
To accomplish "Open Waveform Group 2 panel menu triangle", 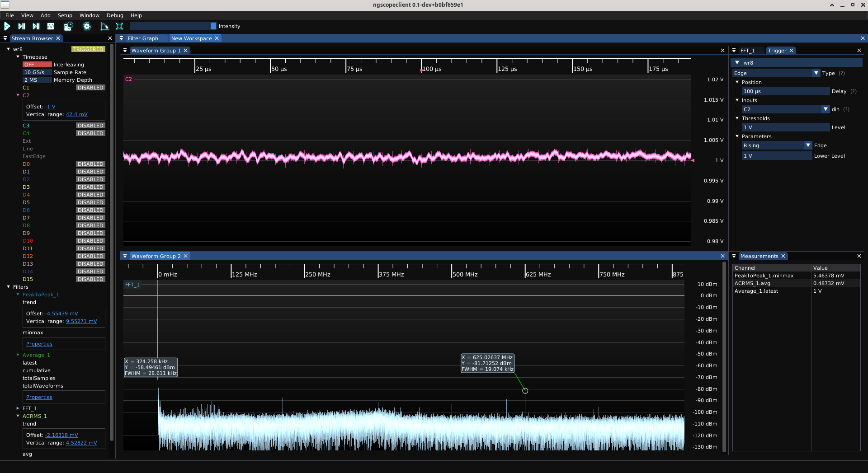I will coord(125,256).
